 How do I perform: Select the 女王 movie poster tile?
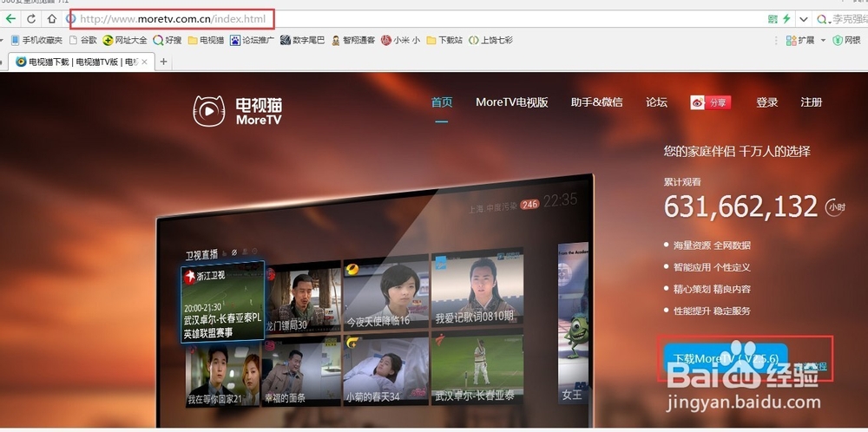573,323
